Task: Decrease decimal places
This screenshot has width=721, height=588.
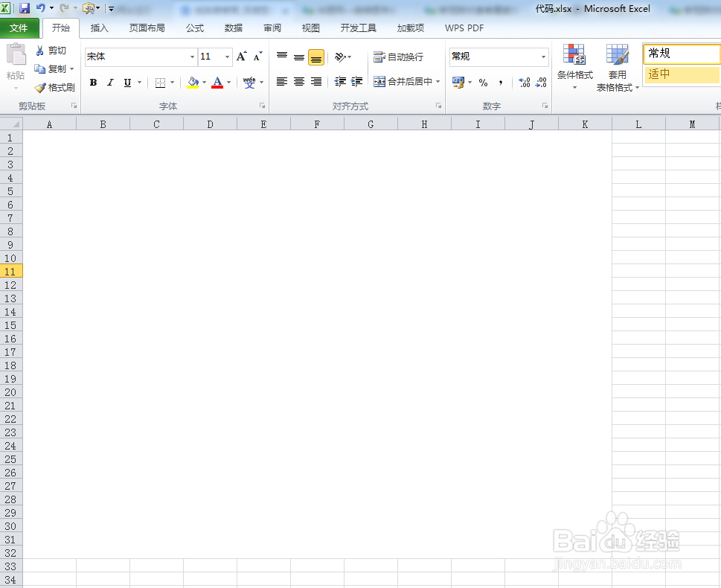Action: point(541,83)
